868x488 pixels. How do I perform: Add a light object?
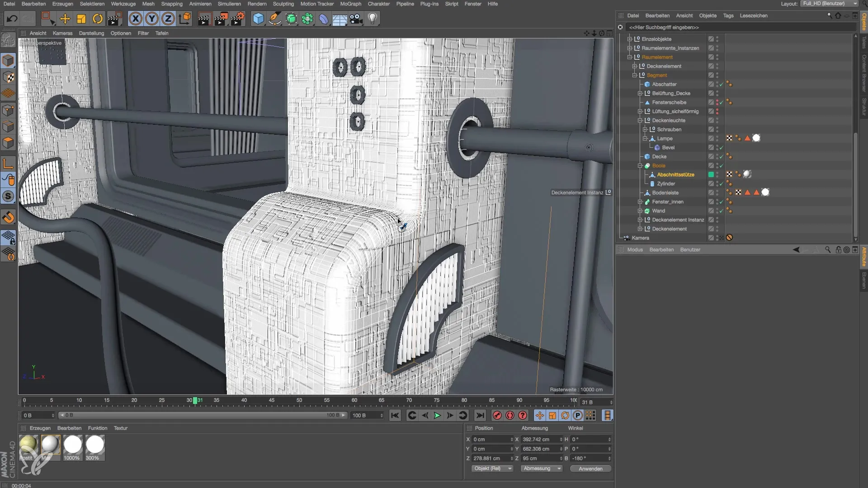point(373,19)
